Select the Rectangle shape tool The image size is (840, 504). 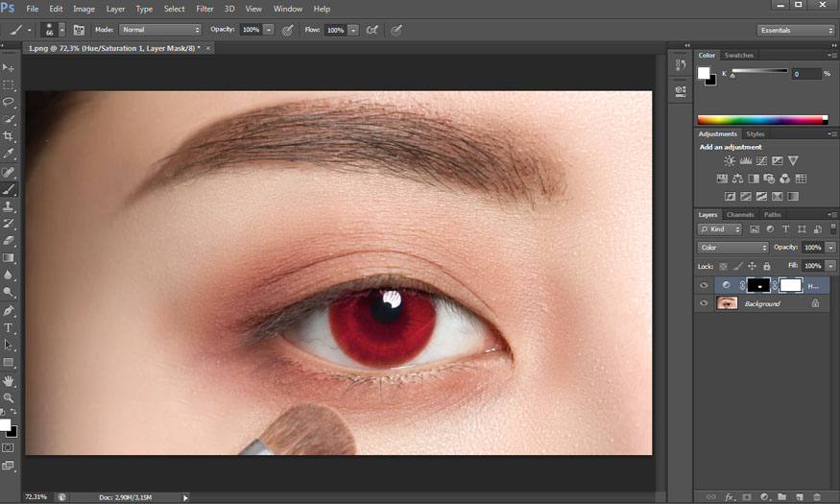(8, 363)
